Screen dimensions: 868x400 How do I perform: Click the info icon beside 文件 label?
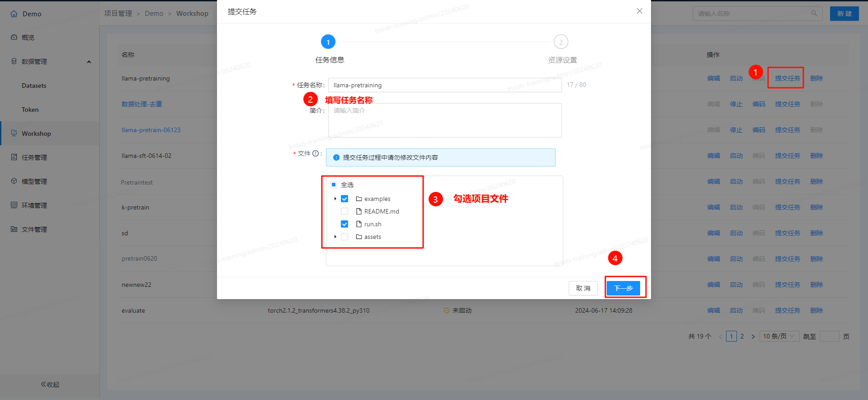(x=316, y=153)
